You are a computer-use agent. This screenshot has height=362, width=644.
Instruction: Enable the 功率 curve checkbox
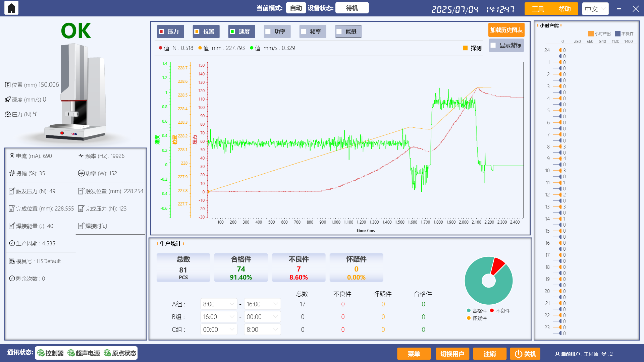click(x=268, y=31)
